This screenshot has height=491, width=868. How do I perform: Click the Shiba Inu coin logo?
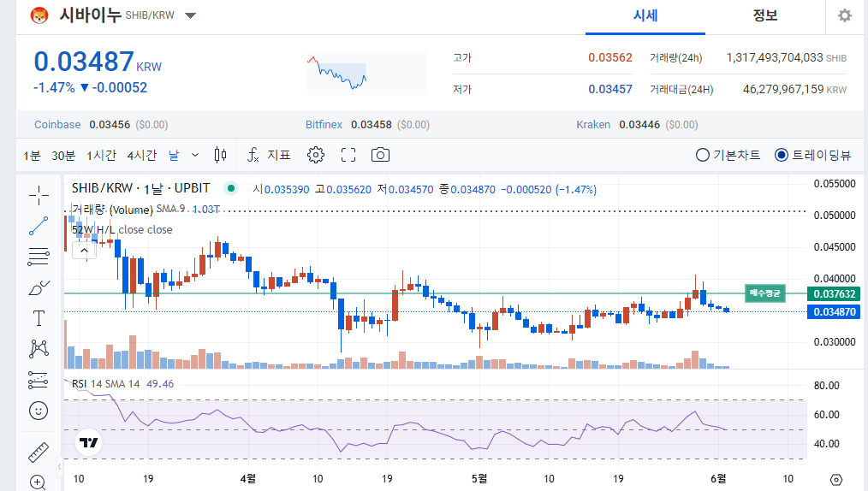tap(39, 15)
